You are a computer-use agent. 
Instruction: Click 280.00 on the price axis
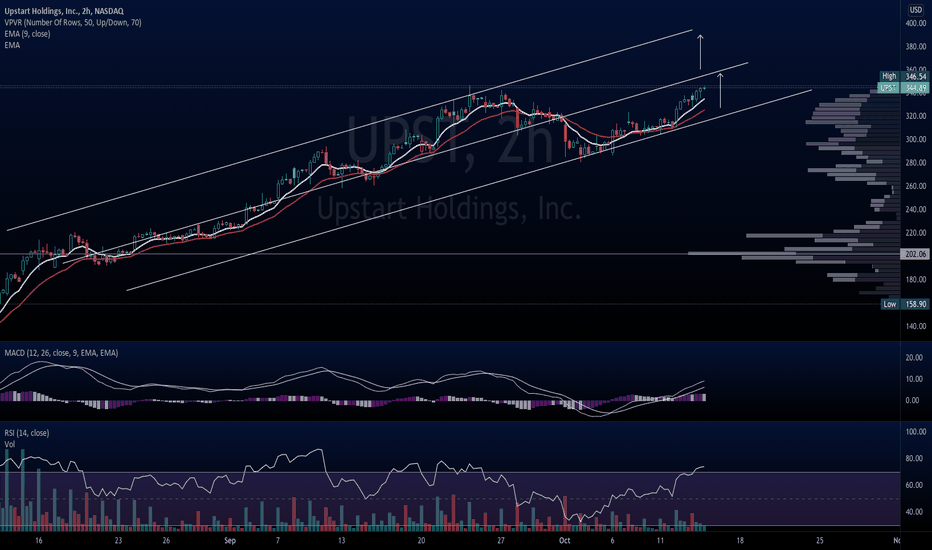916,162
